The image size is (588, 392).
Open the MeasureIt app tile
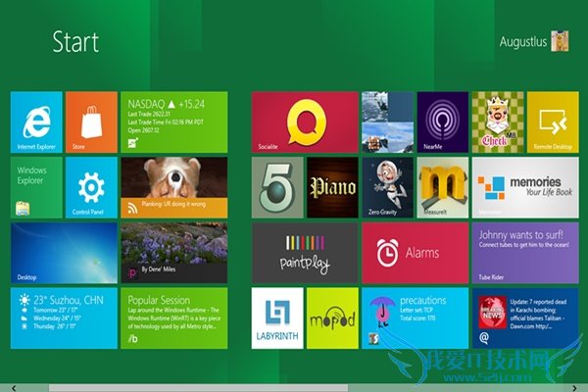tap(443, 187)
